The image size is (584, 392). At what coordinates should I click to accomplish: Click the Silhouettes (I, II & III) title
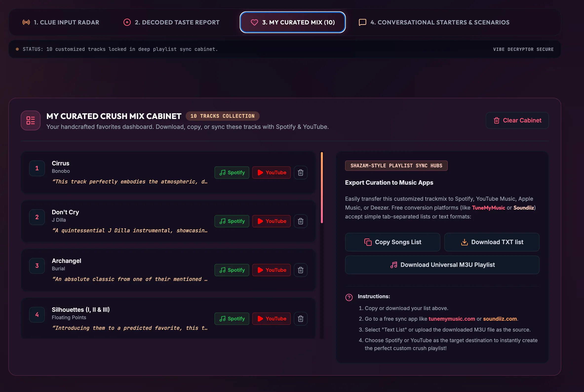(x=81, y=310)
